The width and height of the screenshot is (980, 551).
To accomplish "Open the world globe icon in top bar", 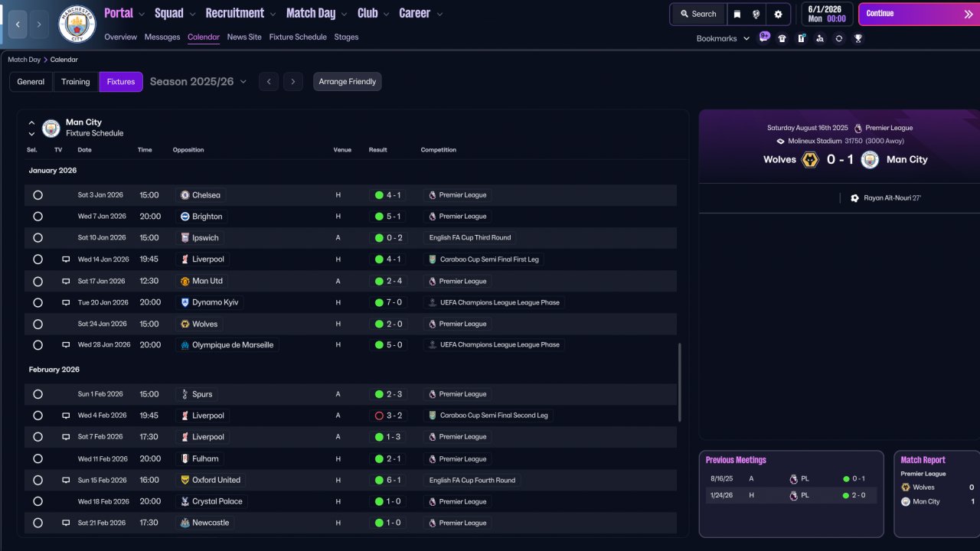I will (756, 14).
